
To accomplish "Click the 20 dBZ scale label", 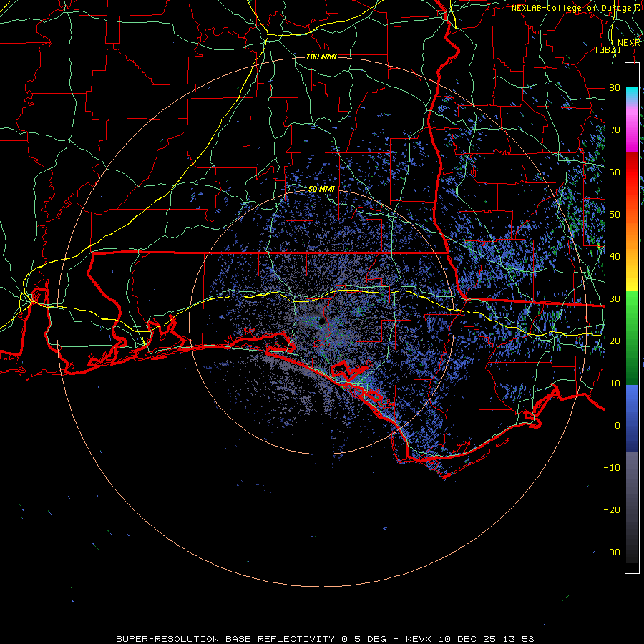I will click(x=615, y=341).
